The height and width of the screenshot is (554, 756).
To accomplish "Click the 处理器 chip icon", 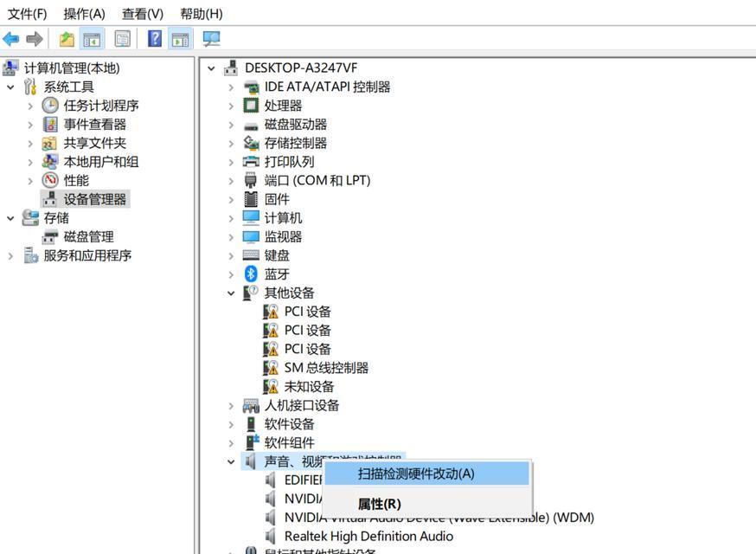I will [x=251, y=106].
